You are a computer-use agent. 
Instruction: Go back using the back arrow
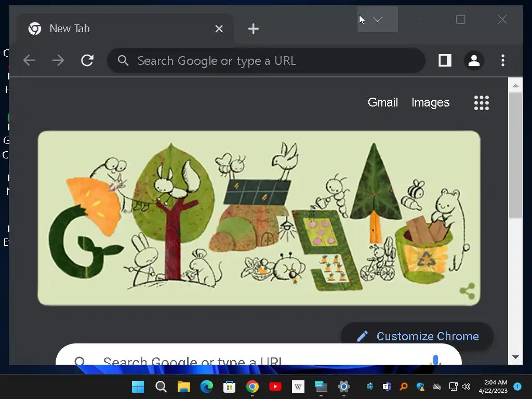[29, 60]
